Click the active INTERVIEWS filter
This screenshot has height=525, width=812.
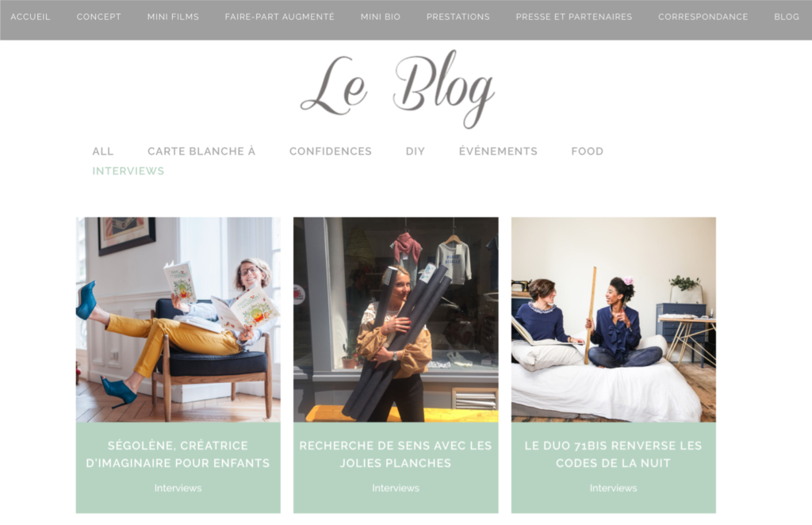click(128, 171)
